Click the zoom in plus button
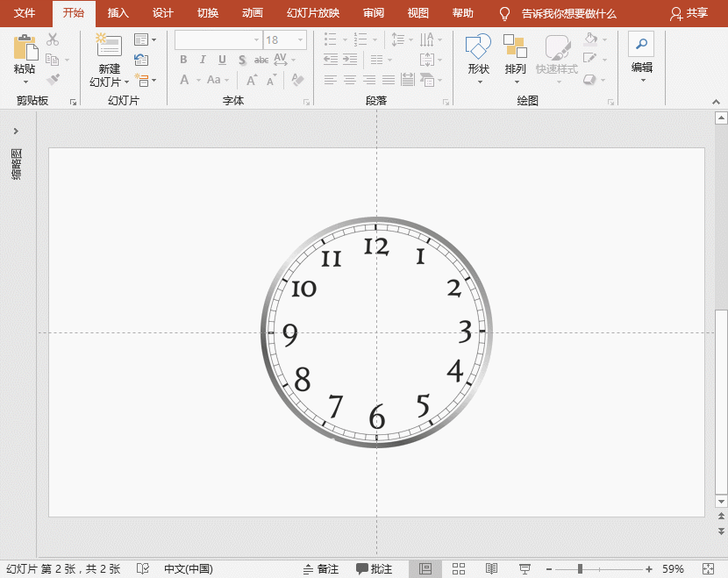The height and width of the screenshot is (578, 728). coord(648,568)
